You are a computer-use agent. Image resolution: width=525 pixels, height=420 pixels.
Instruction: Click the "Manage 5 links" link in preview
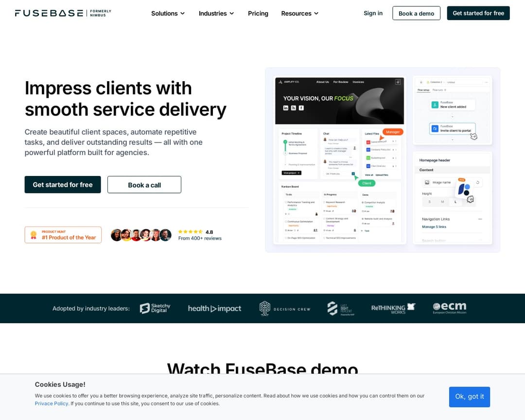(x=434, y=227)
